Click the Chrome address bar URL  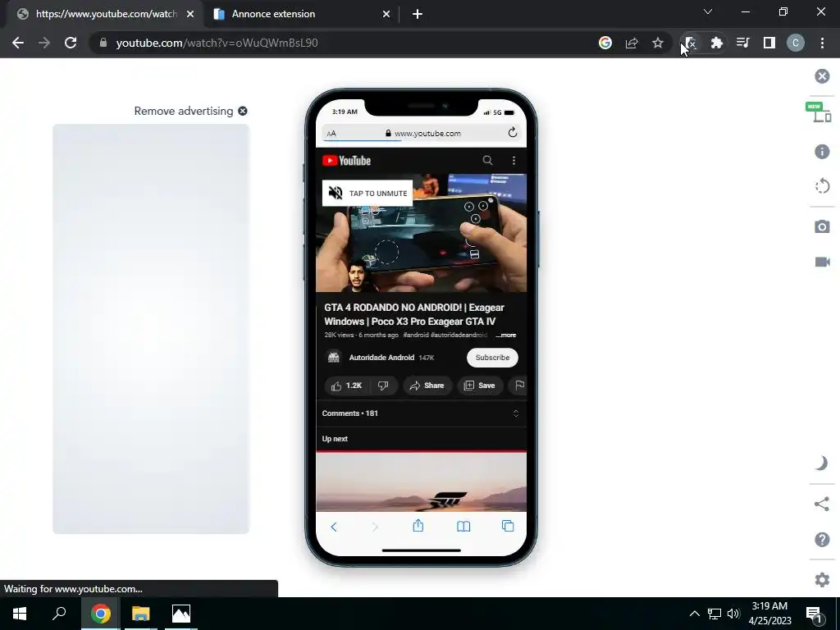click(x=217, y=43)
